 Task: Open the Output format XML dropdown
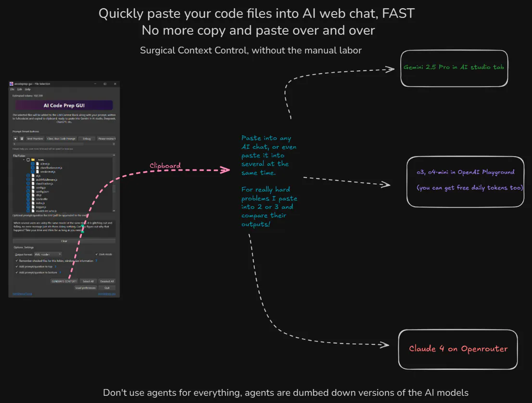click(x=48, y=254)
